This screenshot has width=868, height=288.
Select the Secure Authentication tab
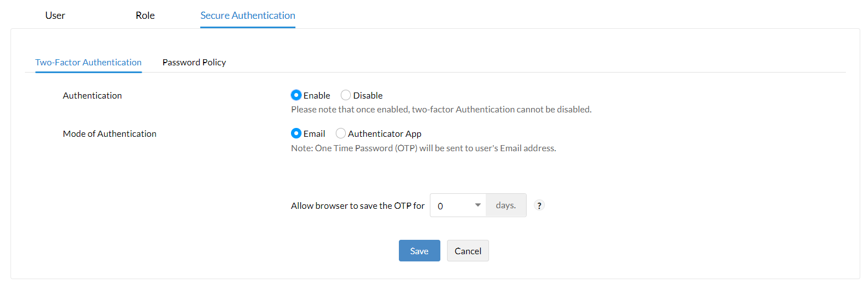[248, 16]
